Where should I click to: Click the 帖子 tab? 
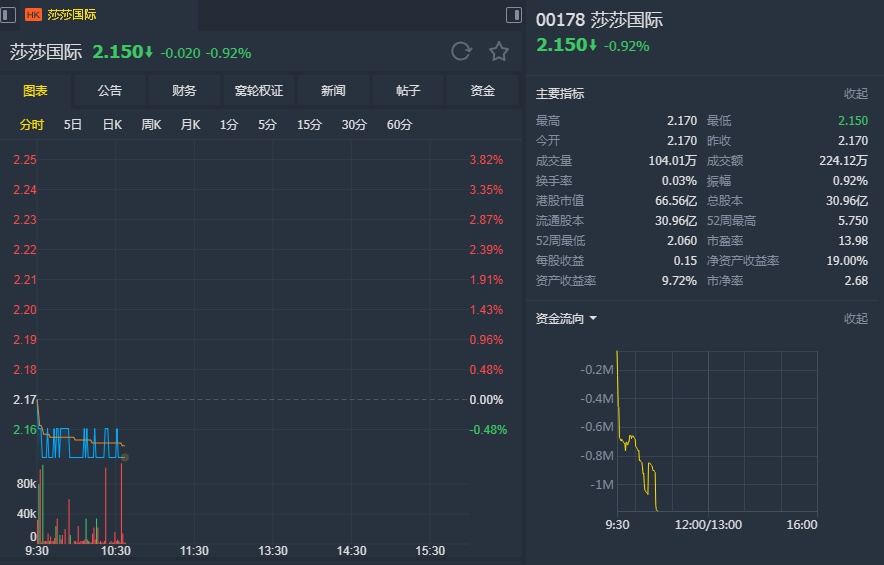408,91
